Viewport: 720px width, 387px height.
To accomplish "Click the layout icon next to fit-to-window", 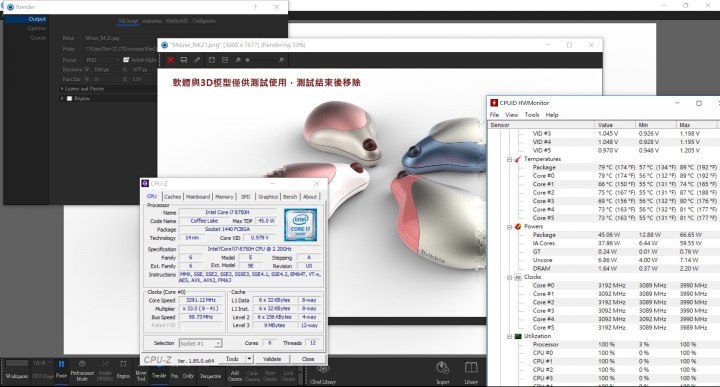I will pos(225,60).
